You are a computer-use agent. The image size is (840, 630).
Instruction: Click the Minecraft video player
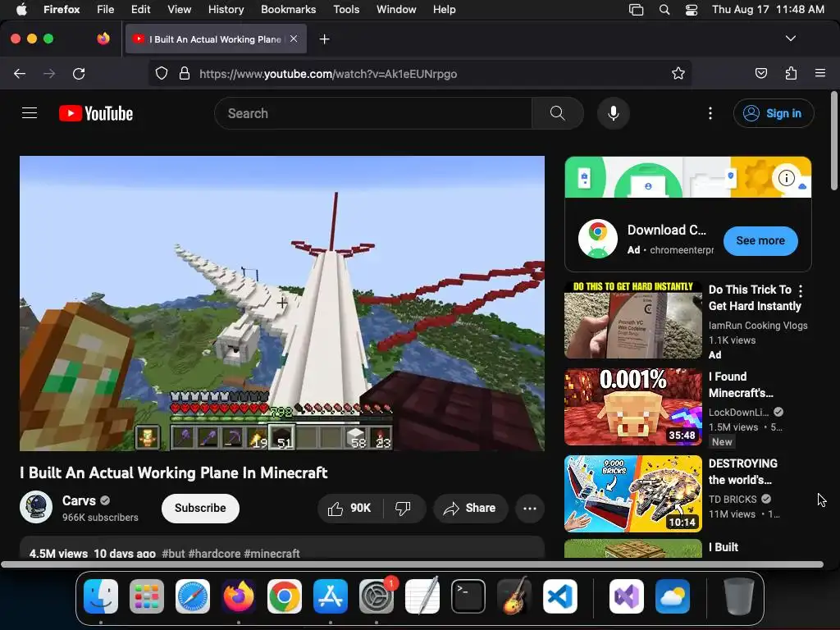coord(282,304)
